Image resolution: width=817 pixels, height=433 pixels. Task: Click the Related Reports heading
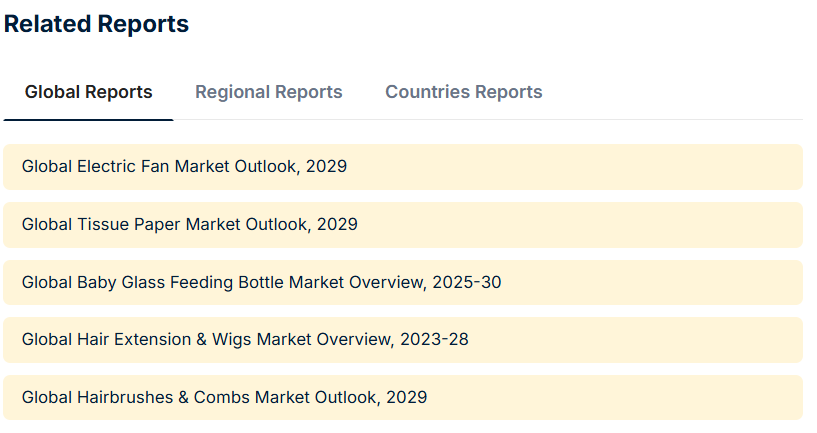[96, 24]
